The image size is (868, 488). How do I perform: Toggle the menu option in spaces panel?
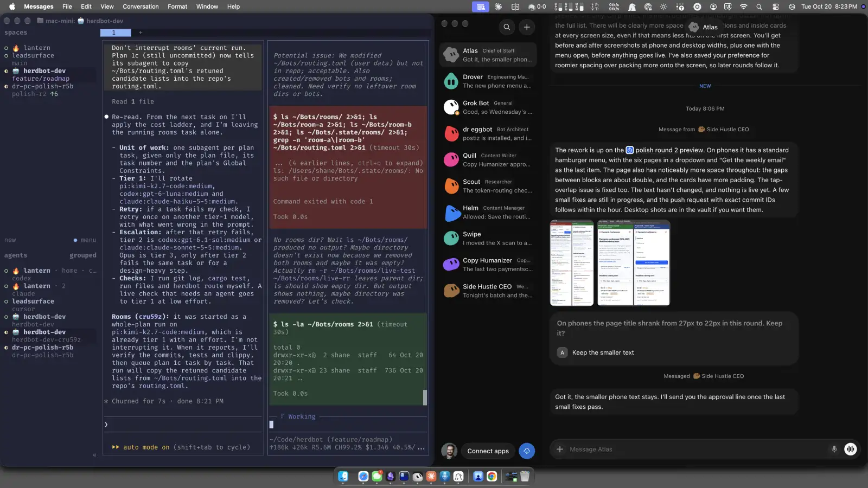[85, 240]
